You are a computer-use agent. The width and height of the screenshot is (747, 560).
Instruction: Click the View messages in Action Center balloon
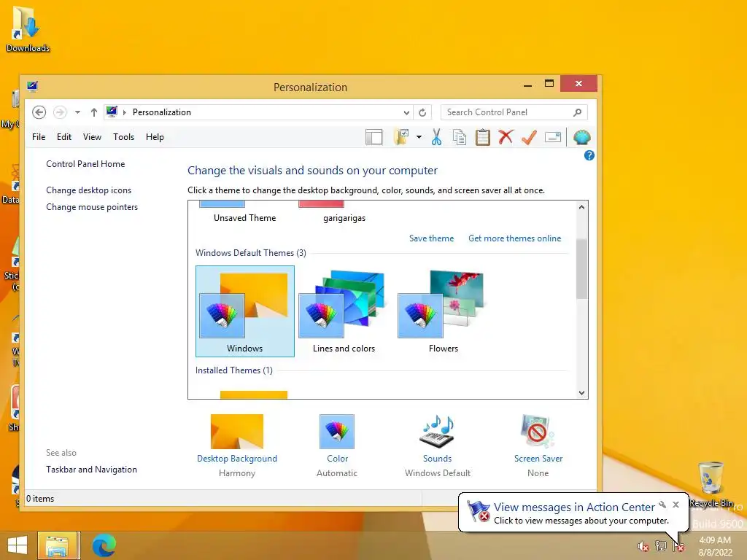573,513
